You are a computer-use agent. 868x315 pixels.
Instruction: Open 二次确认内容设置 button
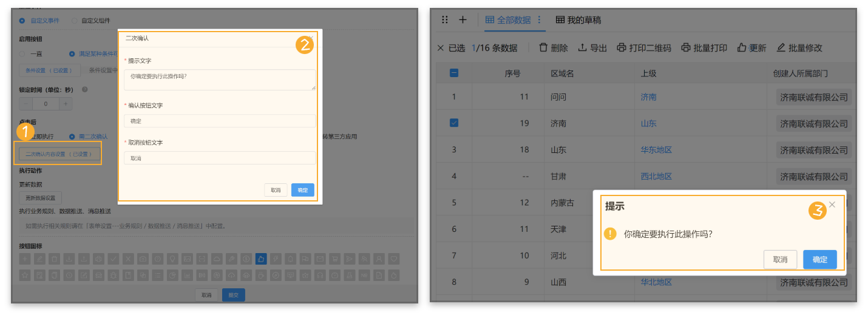click(58, 154)
